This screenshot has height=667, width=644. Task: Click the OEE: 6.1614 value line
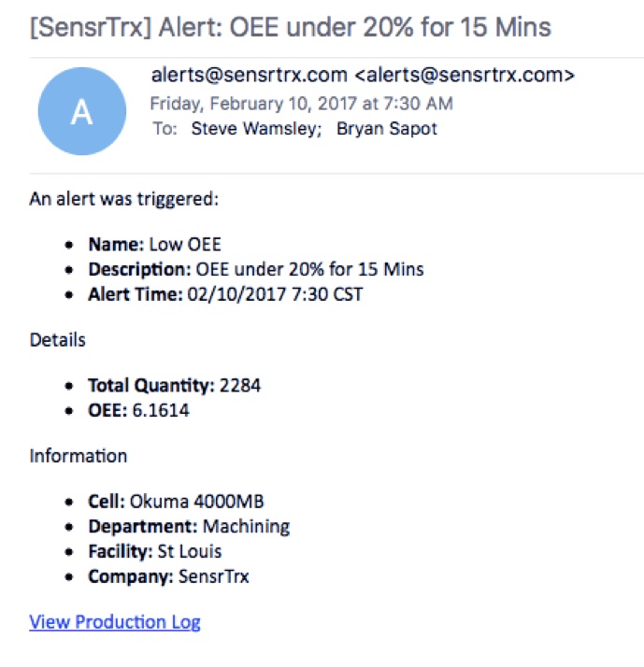138,410
